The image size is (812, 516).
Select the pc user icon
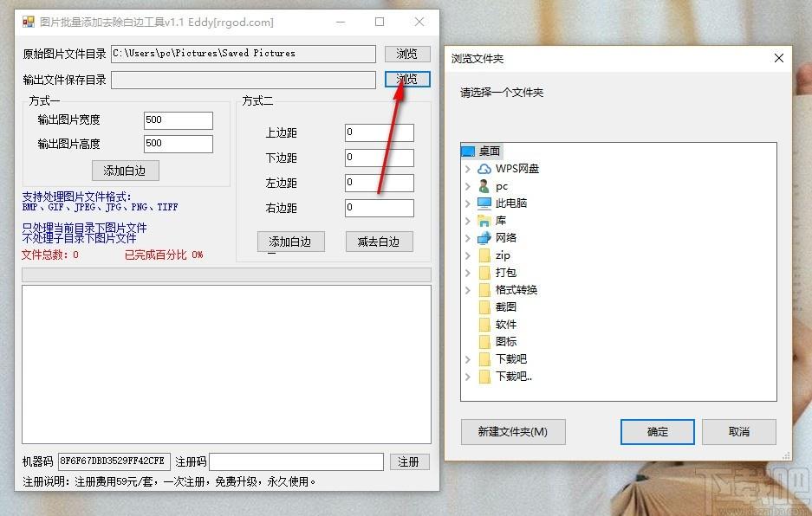(x=484, y=186)
